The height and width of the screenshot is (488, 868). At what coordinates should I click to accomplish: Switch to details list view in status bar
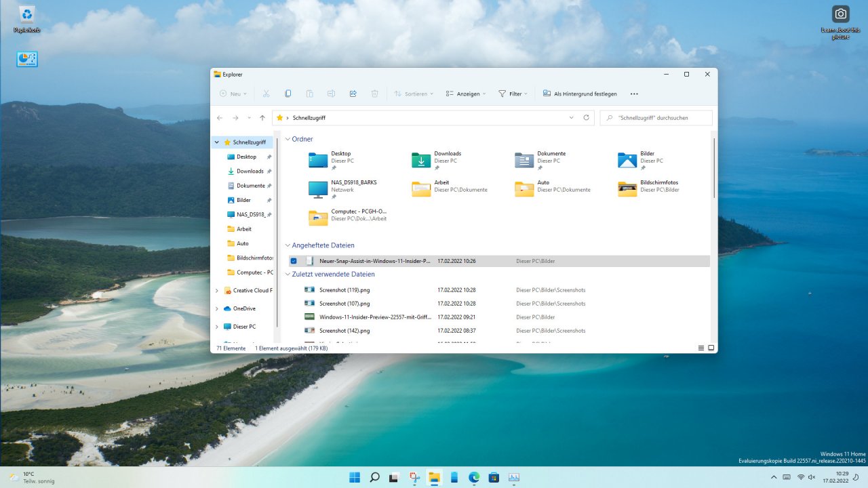point(701,348)
